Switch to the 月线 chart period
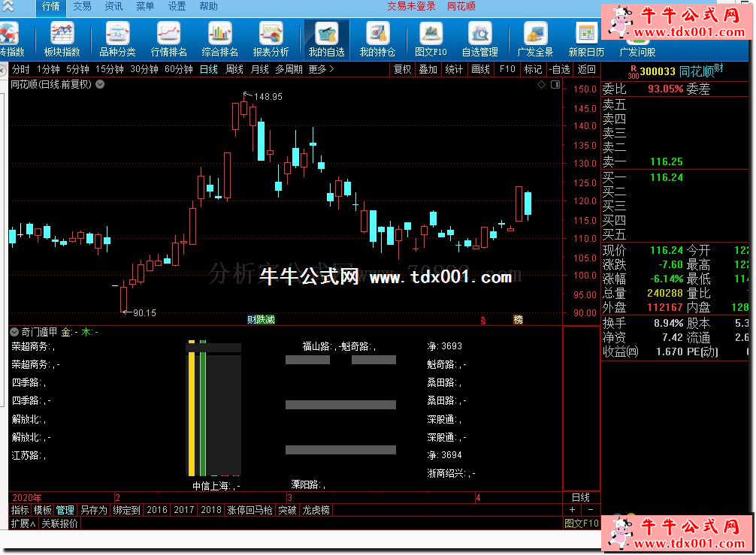Image resolution: width=756 pixels, height=555 pixels. (260, 69)
